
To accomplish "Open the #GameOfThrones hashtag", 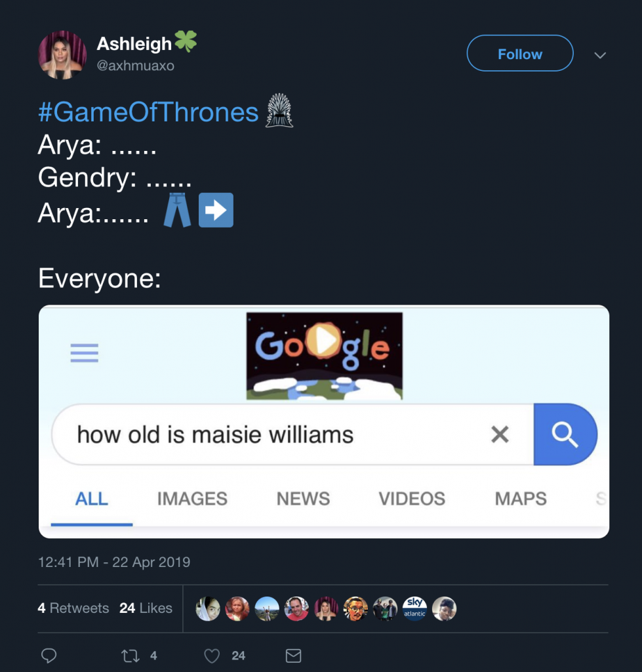I will (x=146, y=112).
